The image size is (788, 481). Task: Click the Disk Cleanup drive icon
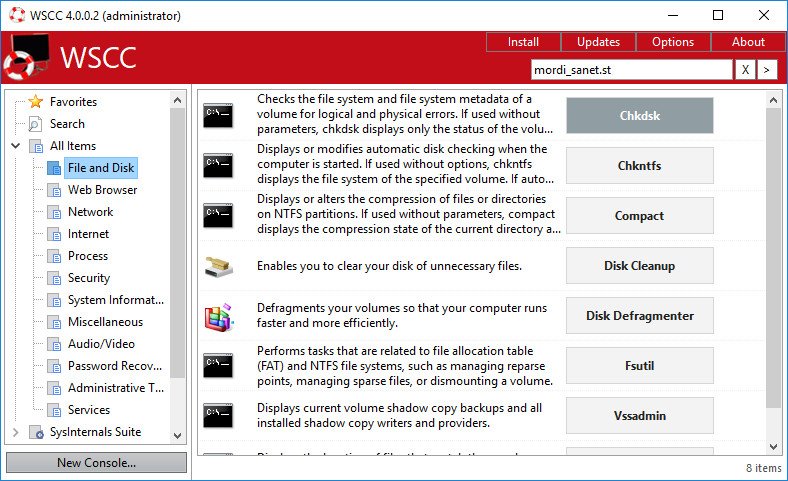click(x=218, y=266)
